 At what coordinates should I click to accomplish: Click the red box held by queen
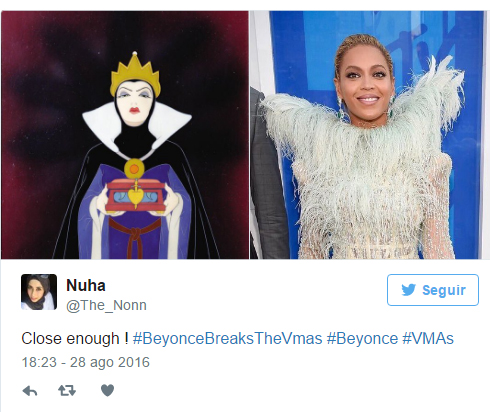coord(136,196)
